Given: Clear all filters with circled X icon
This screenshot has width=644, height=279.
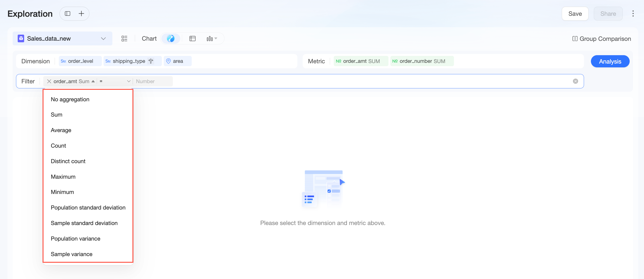Looking at the screenshot, I should [x=575, y=81].
